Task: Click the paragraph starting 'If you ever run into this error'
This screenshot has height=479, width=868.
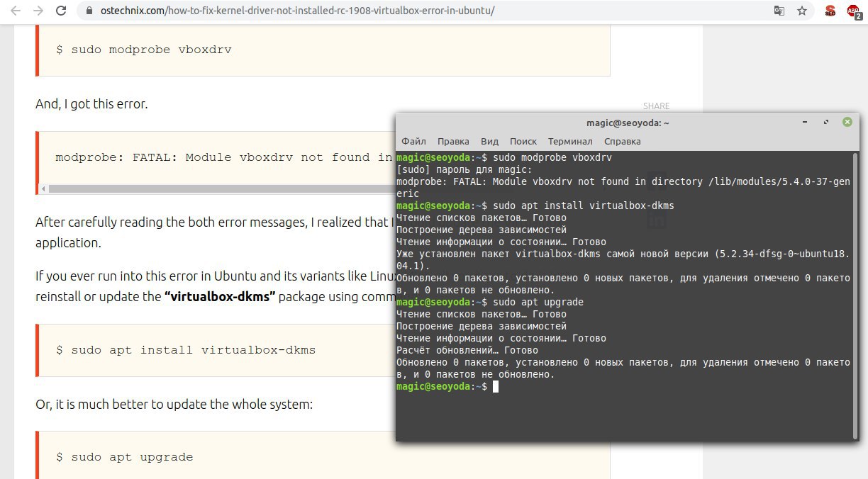Action: tap(215, 285)
